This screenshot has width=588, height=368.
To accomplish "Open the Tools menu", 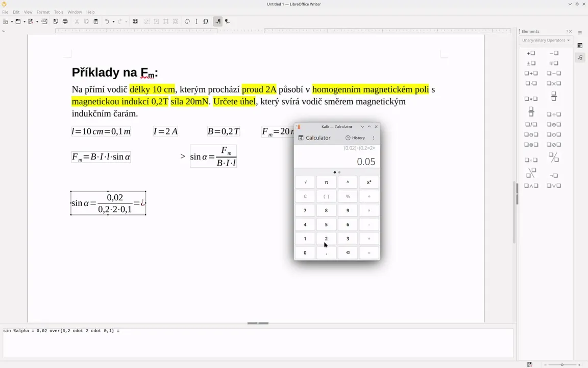I will pyautogui.click(x=59, y=12).
